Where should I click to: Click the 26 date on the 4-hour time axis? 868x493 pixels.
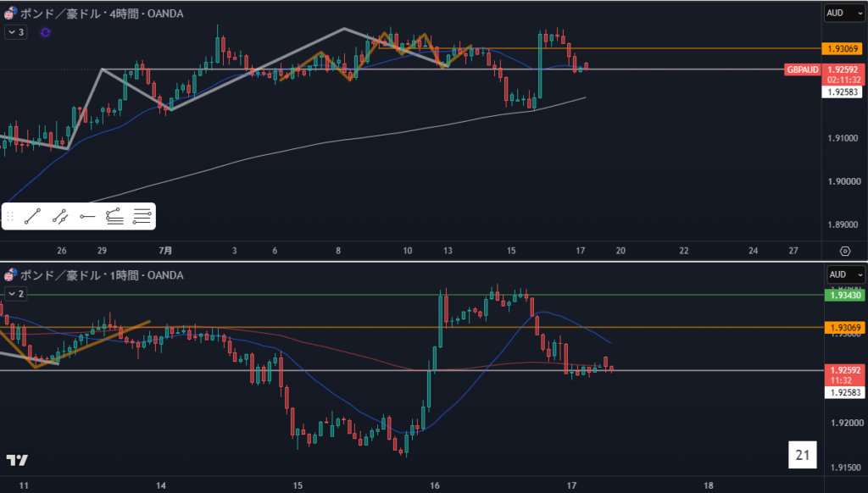(x=61, y=251)
